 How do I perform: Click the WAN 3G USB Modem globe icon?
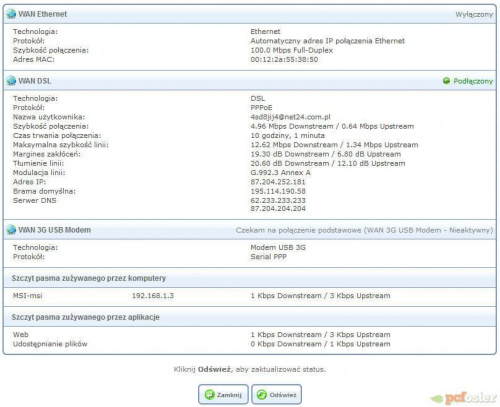[x=11, y=230]
